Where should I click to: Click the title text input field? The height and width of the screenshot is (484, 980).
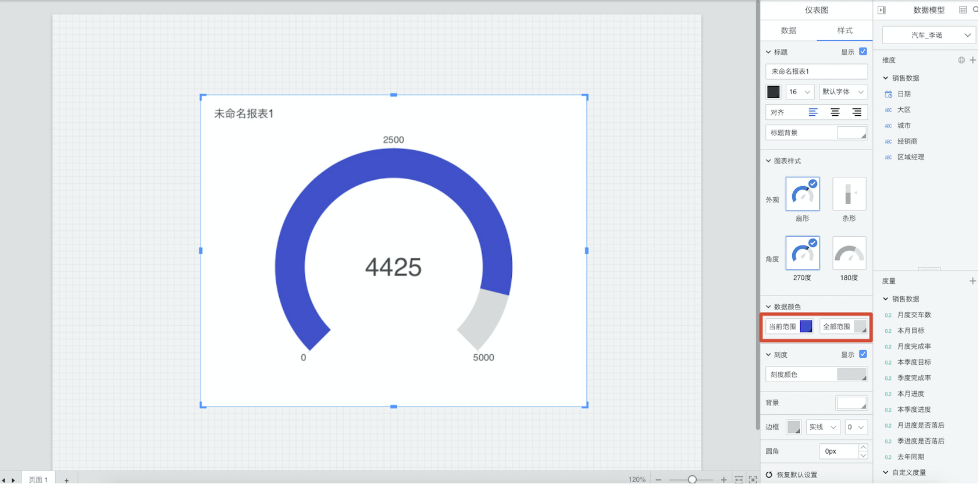click(x=817, y=72)
